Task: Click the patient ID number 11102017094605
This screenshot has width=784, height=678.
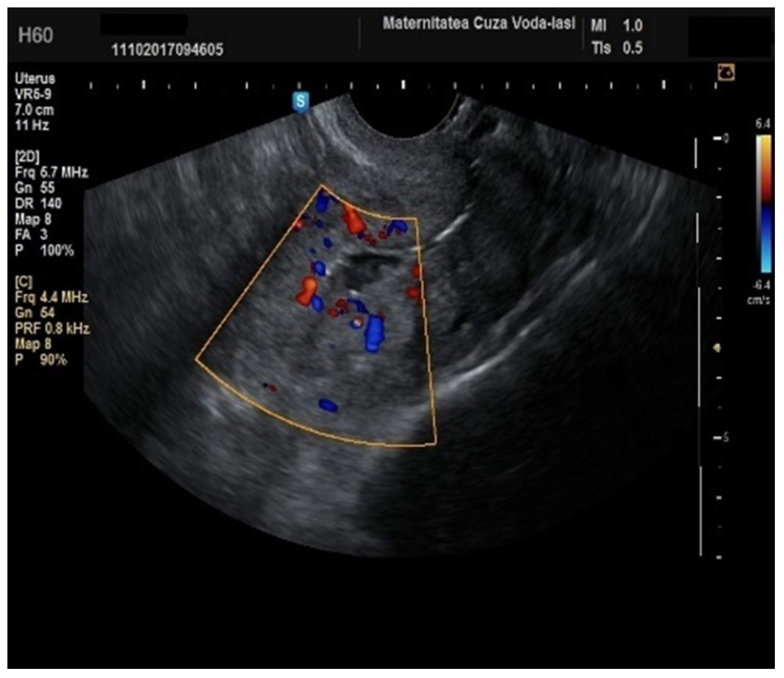Action: (167, 50)
